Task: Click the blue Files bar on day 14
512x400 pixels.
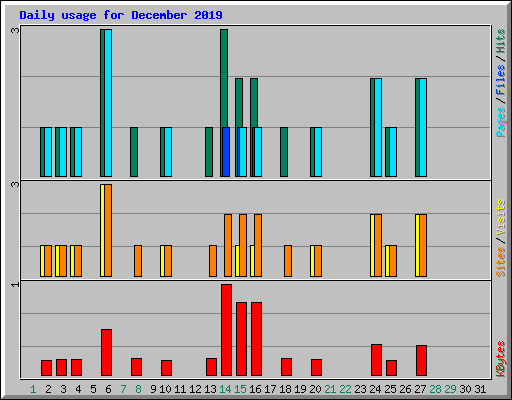Action: click(x=226, y=152)
